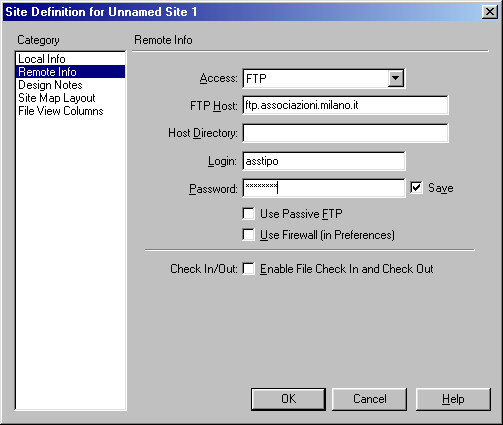Click the Cancel button
Image resolution: width=503 pixels, height=425 pixels.
pos(369,399)
